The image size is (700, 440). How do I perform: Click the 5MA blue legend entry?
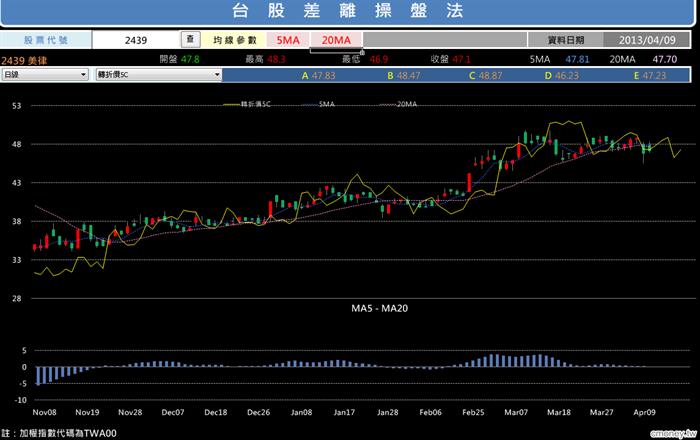coord(318,104)
